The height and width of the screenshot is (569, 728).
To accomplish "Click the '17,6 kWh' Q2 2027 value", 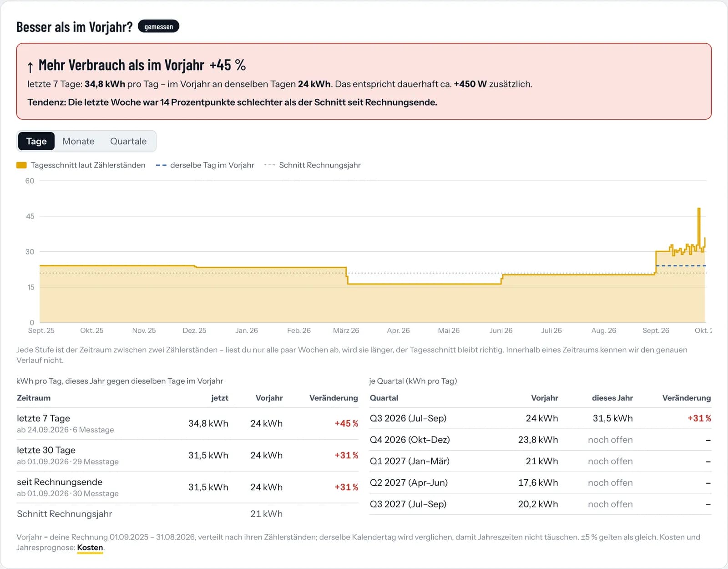I will [x=538, y=483].
